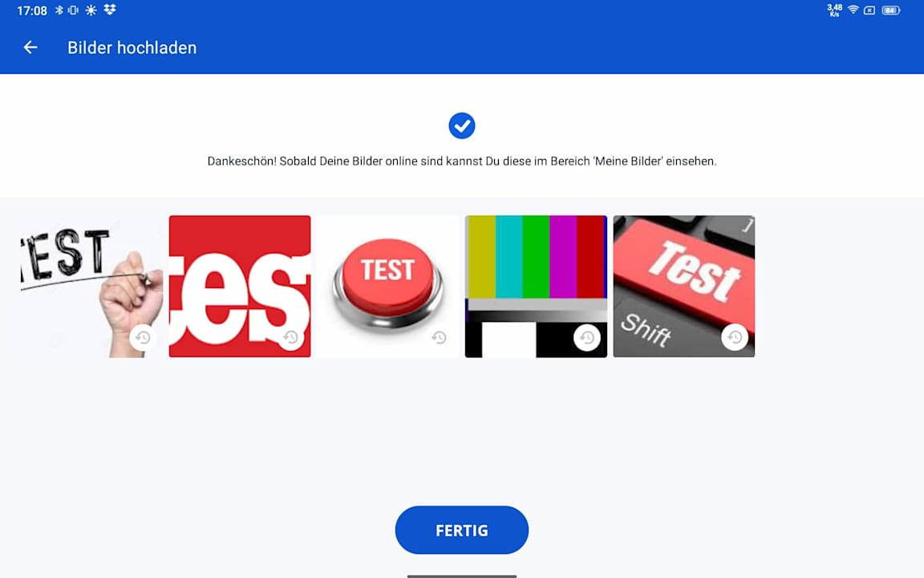Image resolution: width=924 pixels, height=578 pixels.
Task: Open the red 'tes' logo thumbnail
Action: (x=240, y=286)
